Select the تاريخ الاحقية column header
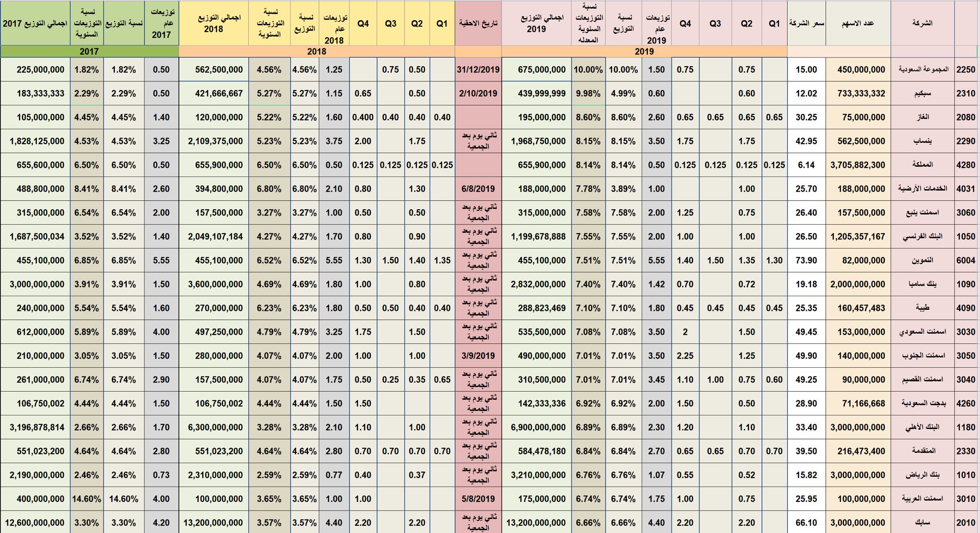Image resolution: width=980 pixels, height=533 pixels. 478,23
